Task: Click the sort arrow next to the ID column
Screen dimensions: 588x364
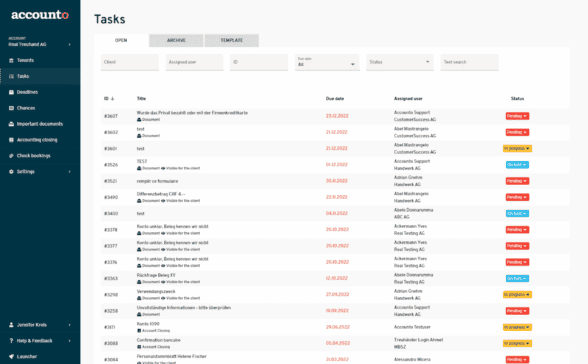Action: (x=112, y=99)
